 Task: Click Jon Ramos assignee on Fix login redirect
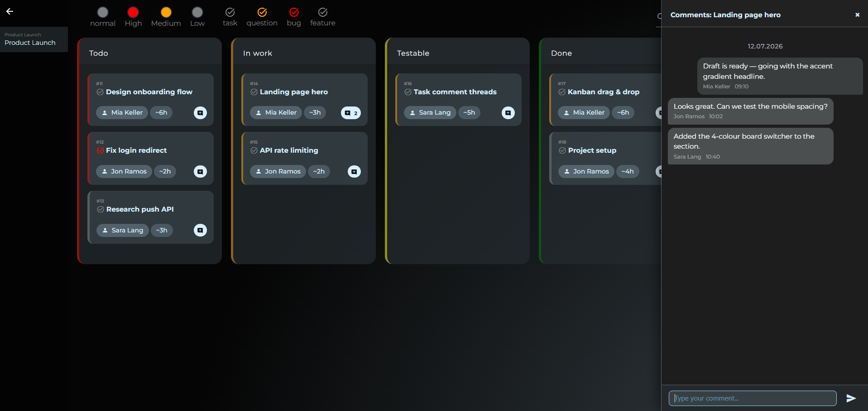coord(124,171)
